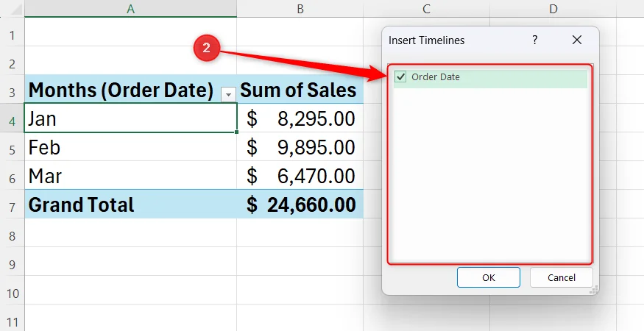Select column A header
Image resolution: width=644 pixels, height=331 pixels.
click(x=130, y=9)
